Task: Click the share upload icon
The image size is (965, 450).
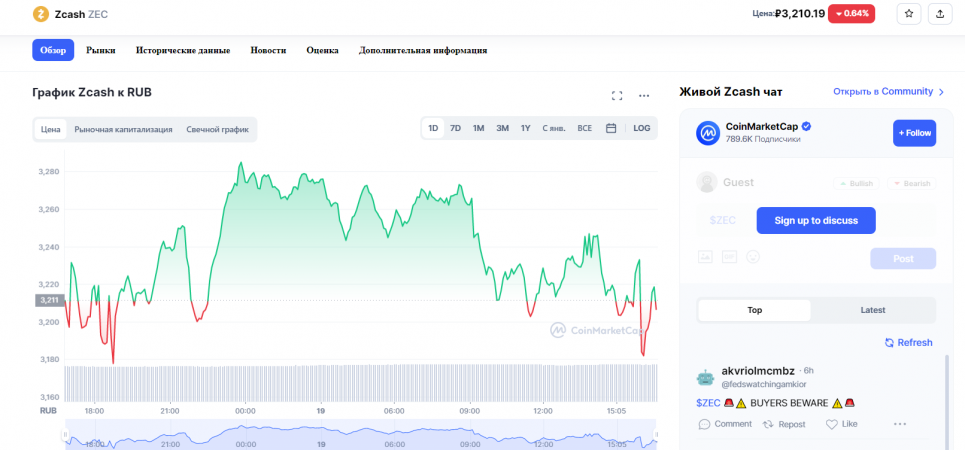Action: pyautogui.click(x=940, y=14)
